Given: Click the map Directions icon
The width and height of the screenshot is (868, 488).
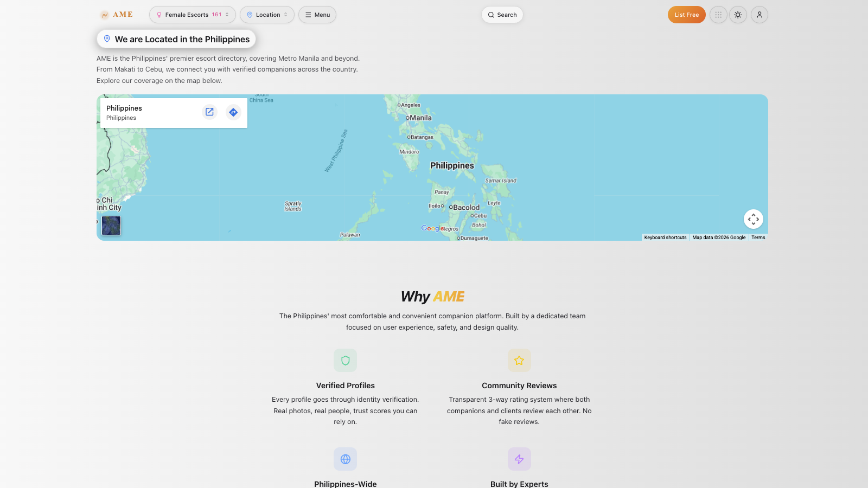Looking at the screenshot, I should click(233, 112).
